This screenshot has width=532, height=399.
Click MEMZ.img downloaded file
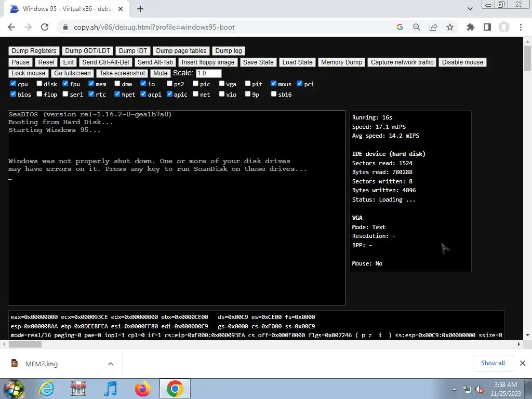click(42, 364)
